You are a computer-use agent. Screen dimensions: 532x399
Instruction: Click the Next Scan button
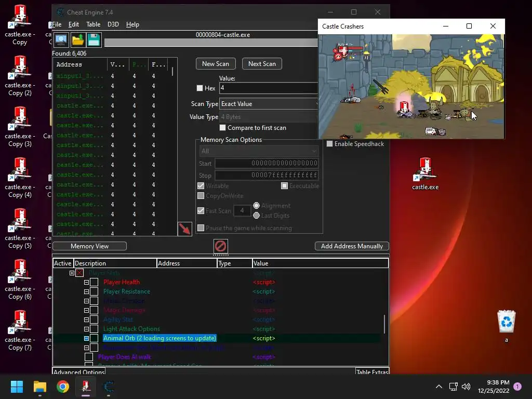[262, 64]
